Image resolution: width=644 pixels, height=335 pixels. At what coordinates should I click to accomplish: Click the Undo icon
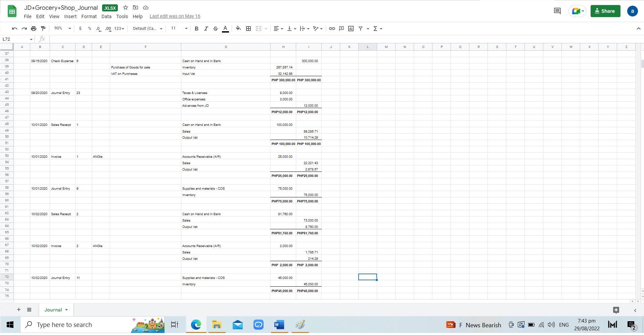(x=14, y=29)
